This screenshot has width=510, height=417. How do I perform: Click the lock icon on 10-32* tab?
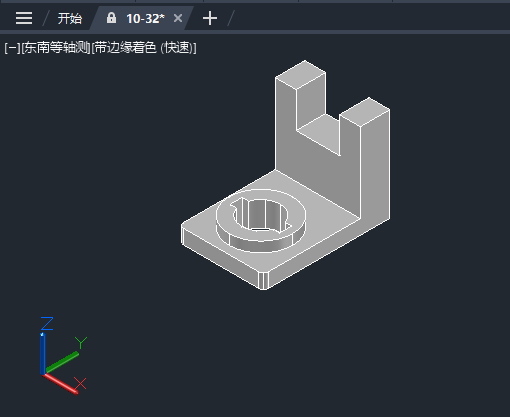click(111, 18)
